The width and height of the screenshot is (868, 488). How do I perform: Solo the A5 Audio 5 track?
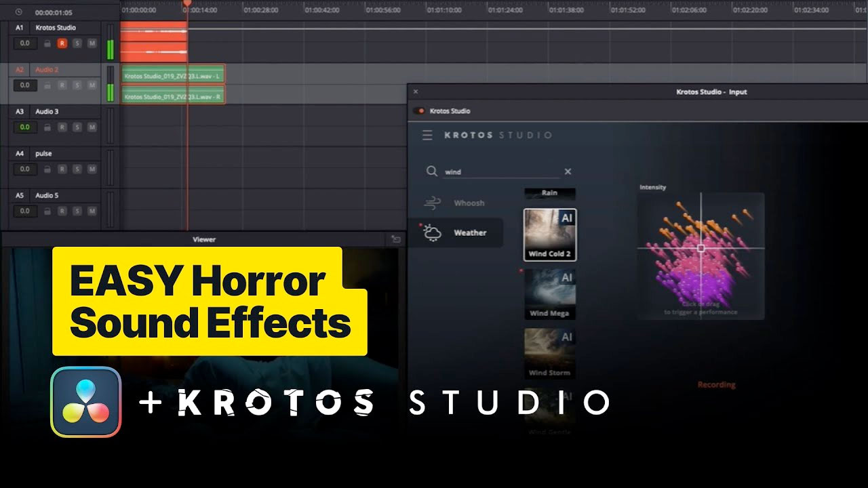(x=77, y=211)
